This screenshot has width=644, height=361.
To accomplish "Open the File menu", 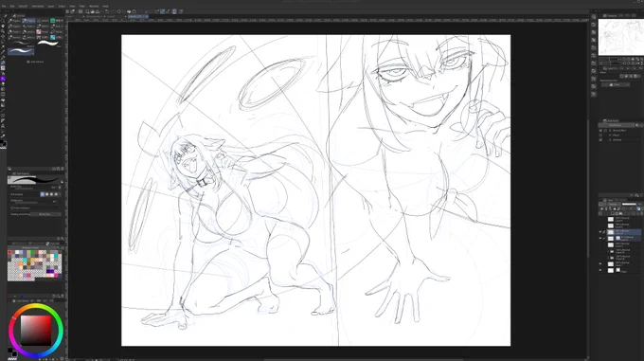I will coord(4,7).
